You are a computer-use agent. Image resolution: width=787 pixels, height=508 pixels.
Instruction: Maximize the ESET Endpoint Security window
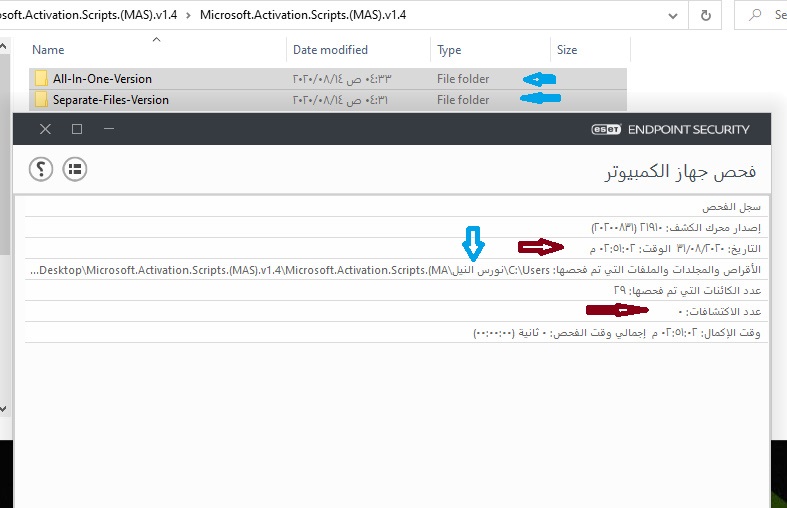pos(77,129)
